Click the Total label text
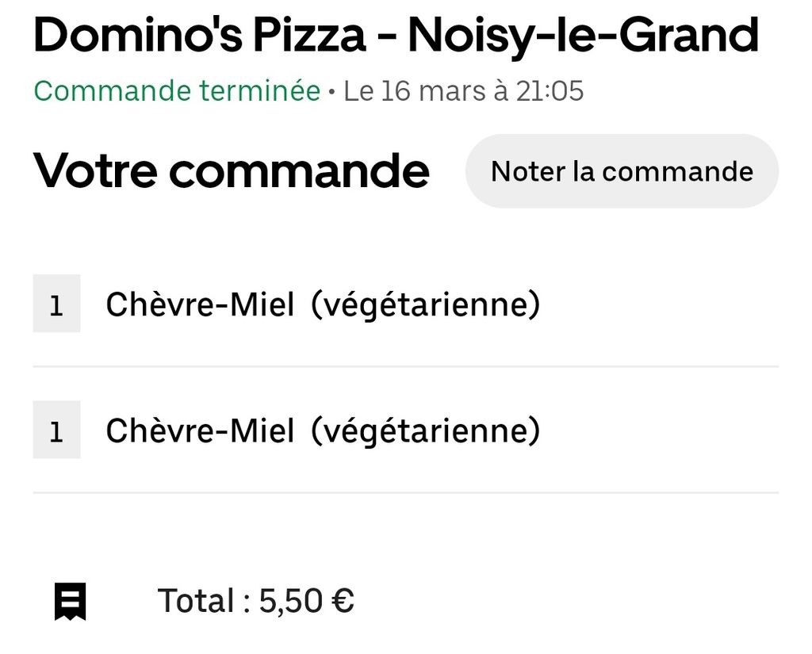Image resolution: width=812 pixels, height=654 pixels. [x=195, y=601]
